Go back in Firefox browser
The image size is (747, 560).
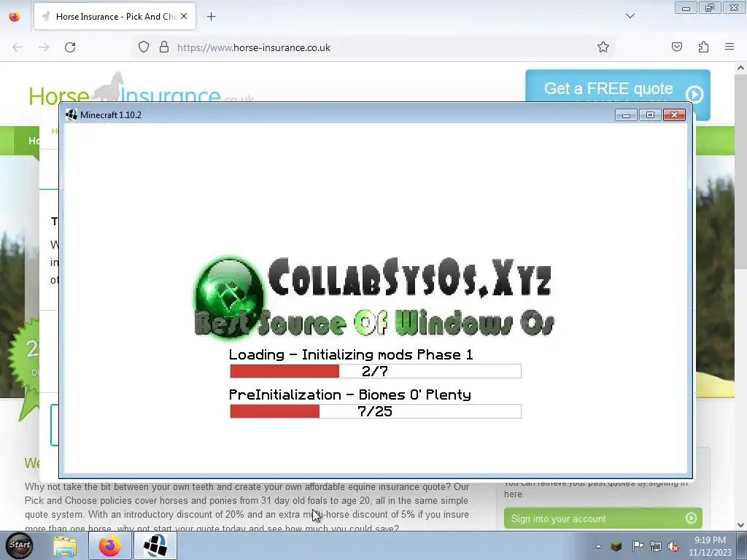[x=18, y=47]
